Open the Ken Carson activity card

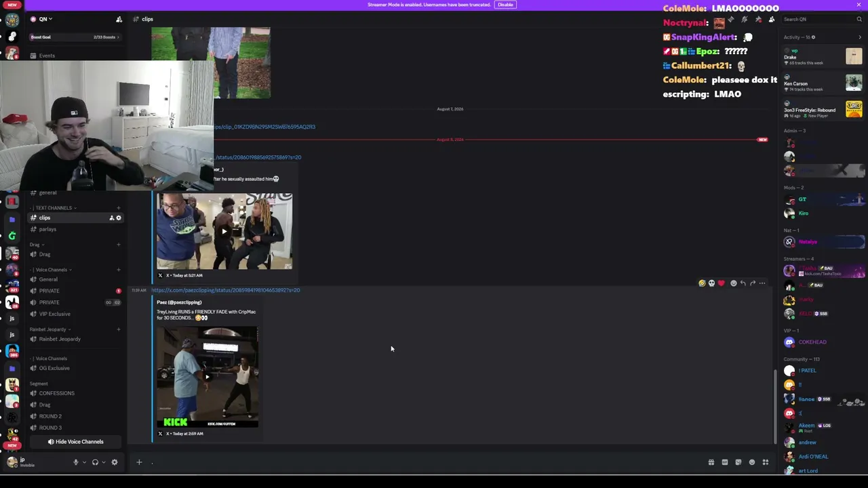coord(823,83)
